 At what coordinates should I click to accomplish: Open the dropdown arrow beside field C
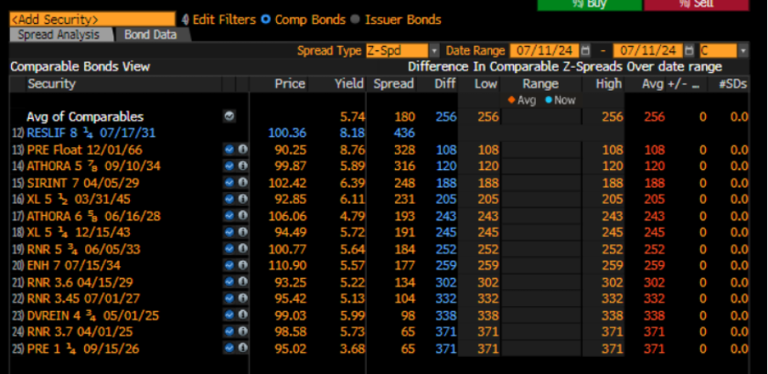click(x=744, y=50)
